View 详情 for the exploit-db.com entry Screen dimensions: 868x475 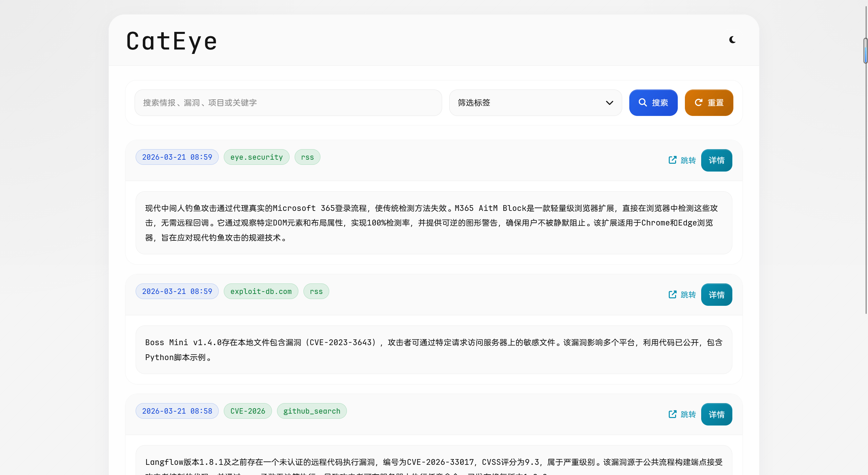(716, 295)
